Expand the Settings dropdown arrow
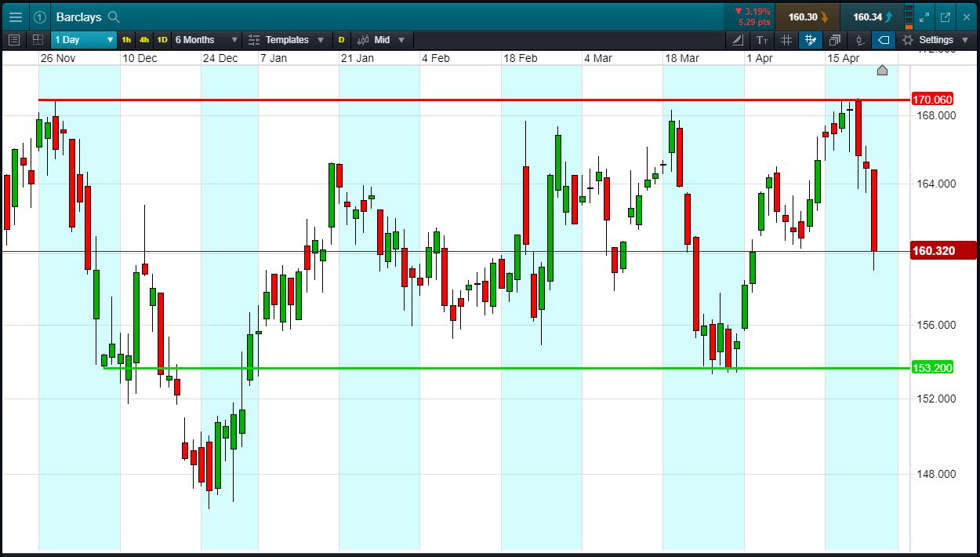Viewport: 980px width, 557px height. point(964,40)
